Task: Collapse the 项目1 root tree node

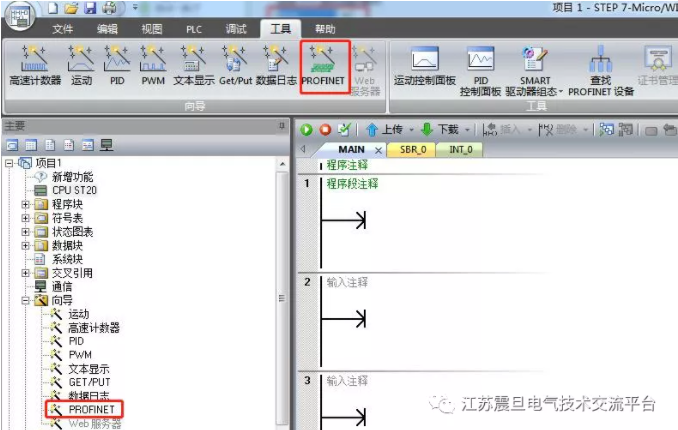Action: point(9,163)
